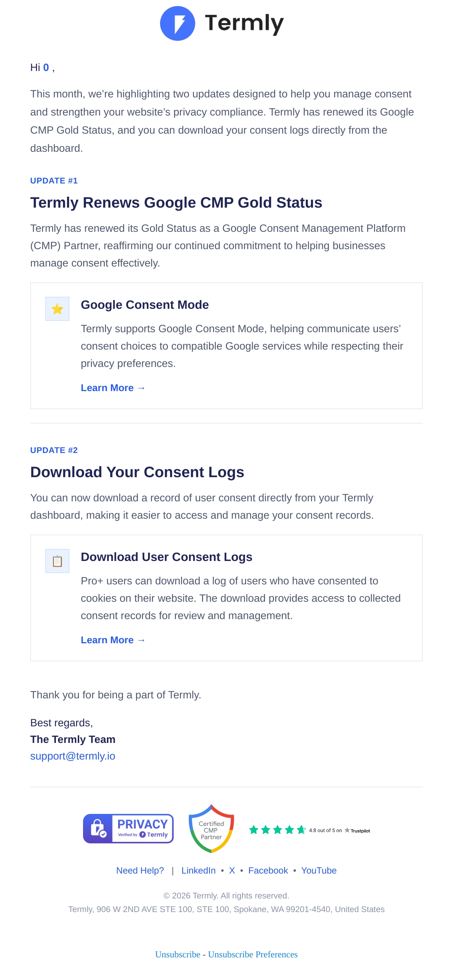Click the Trustpilot five-star rating graphic
The width and height of the screenshot is (453, 980).
[277, 830]
